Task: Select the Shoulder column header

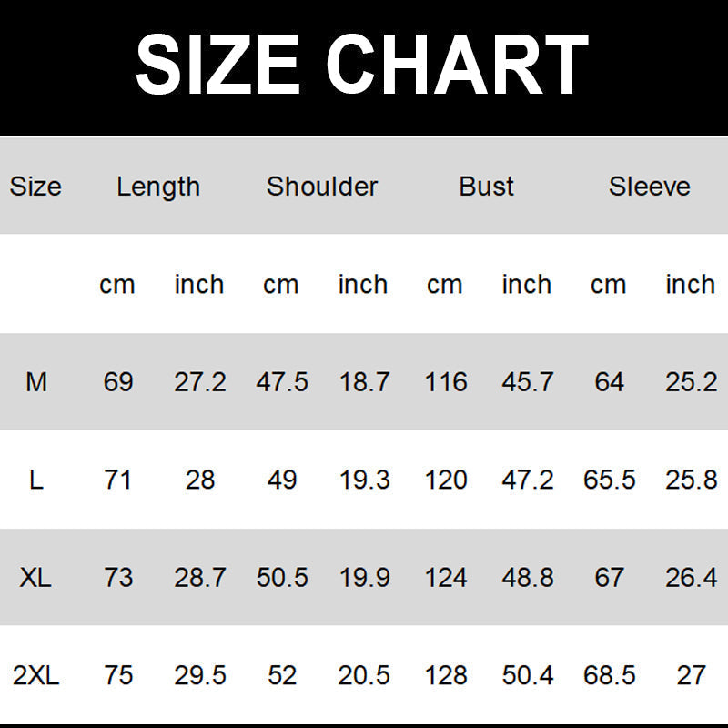Action: tap(322, 187)
